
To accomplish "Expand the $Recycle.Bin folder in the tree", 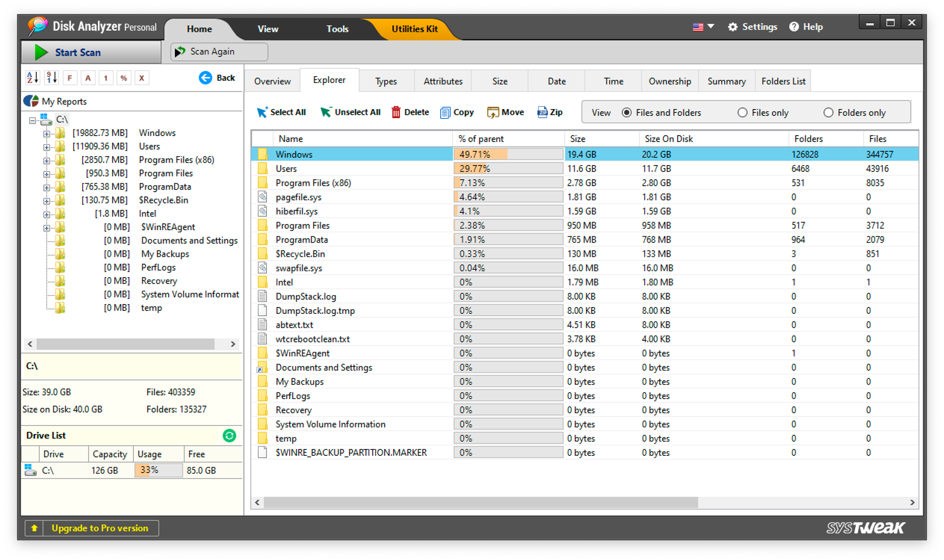I will tap(46, 201).
